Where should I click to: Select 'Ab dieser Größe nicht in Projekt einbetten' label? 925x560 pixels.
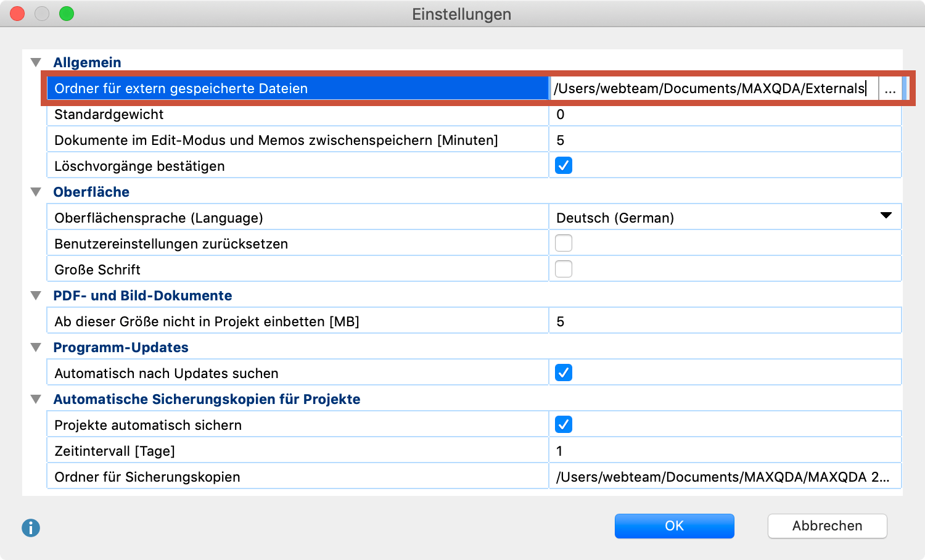click(207, 322)
